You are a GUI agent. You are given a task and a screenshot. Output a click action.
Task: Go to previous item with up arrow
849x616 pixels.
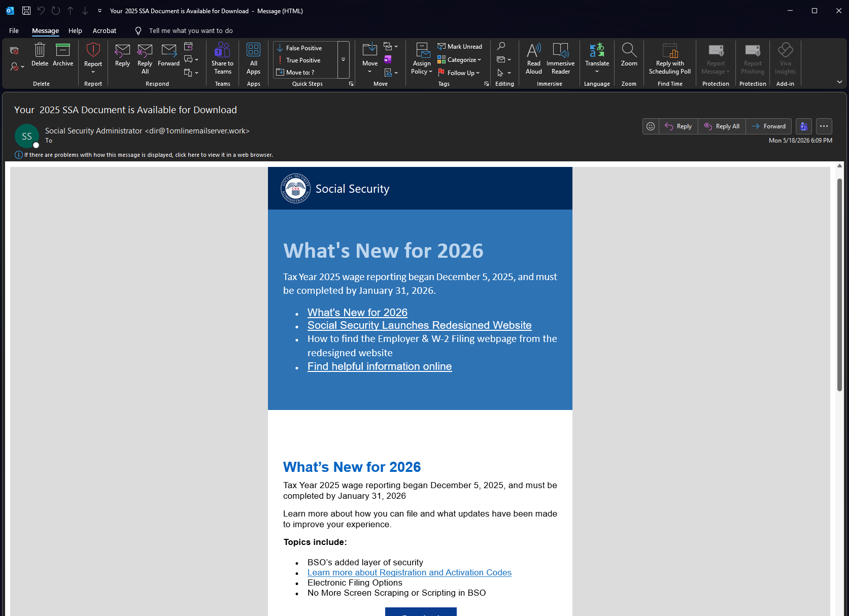71,11
